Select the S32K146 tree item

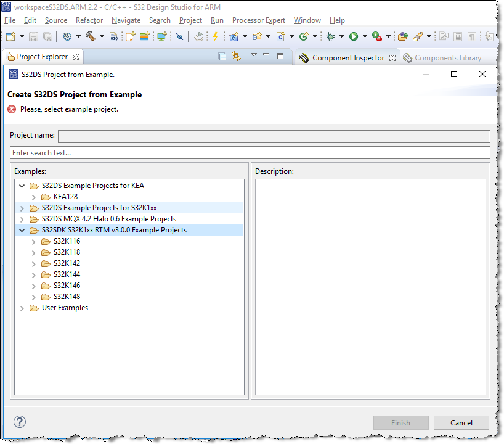[x=67, y=286]
